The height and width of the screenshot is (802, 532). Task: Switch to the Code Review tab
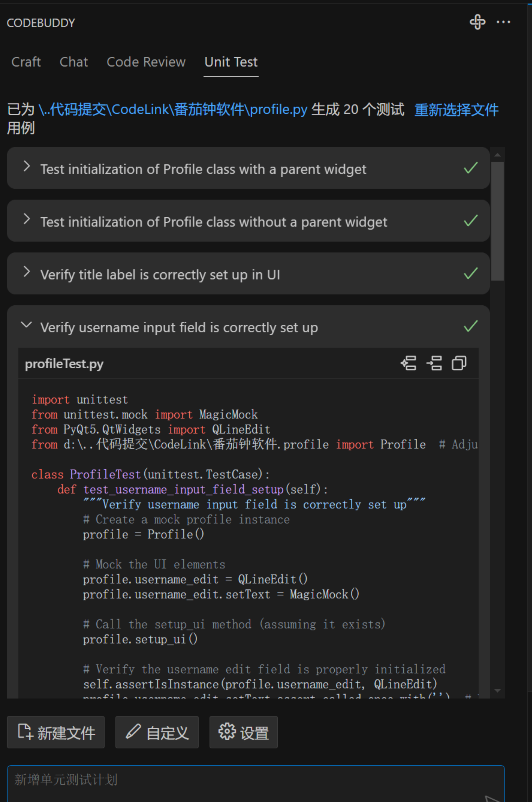(146, 62)
